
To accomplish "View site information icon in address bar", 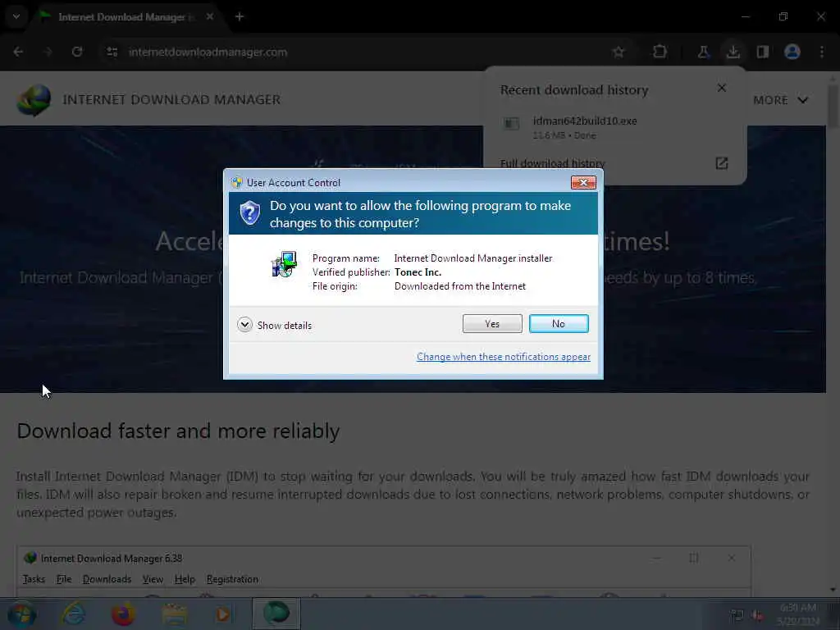I will point(112,52).
